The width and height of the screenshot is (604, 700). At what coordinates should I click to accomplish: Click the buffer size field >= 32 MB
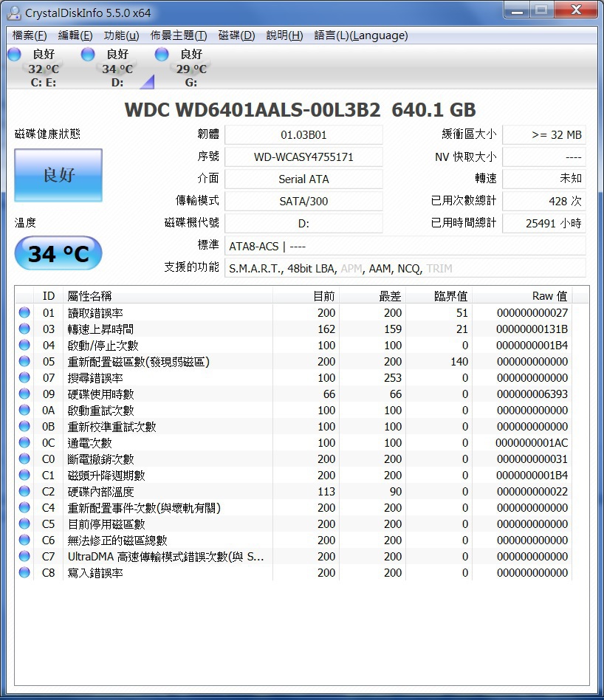(544, 135)
